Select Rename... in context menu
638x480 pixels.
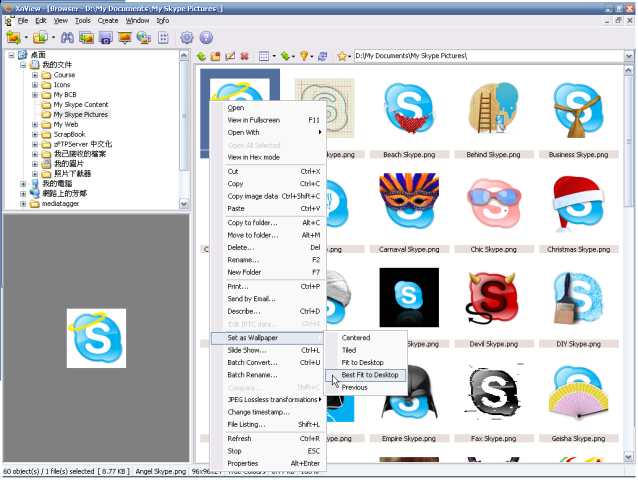[x=268, y=260]
